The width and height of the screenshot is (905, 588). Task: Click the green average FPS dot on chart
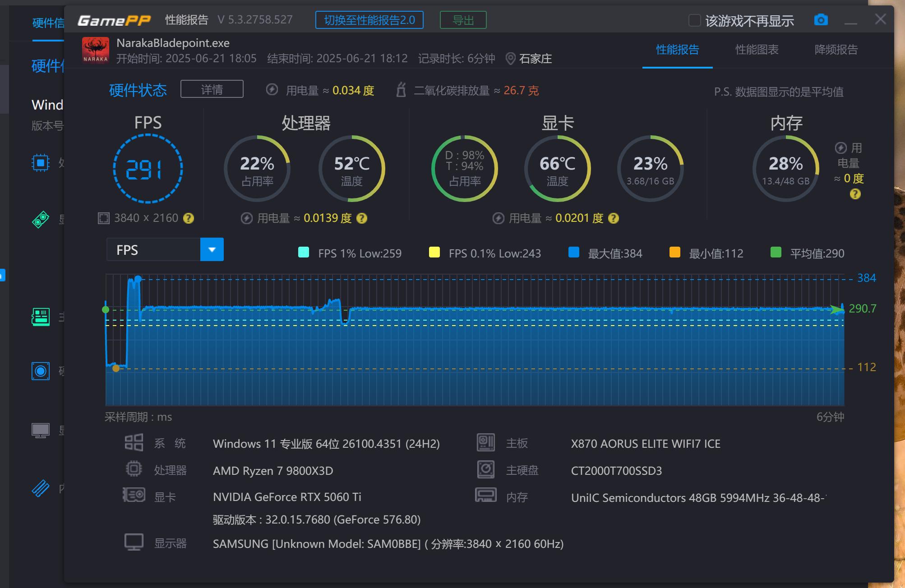106,309
